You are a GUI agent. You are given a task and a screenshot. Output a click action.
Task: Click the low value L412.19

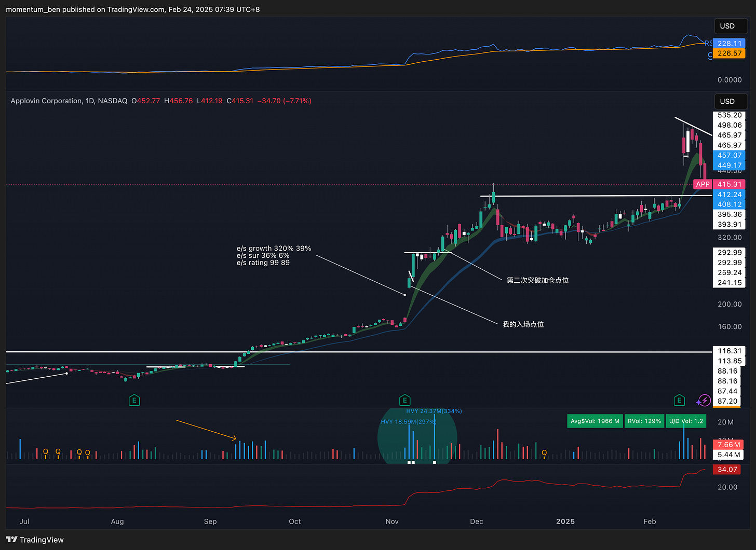tap(210, 101)
